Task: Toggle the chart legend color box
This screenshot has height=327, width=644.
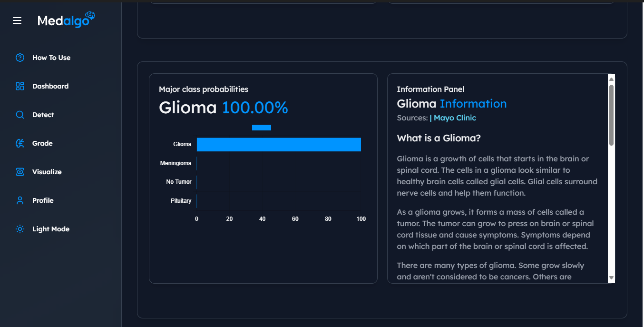Action: click(x=262, y=127)
